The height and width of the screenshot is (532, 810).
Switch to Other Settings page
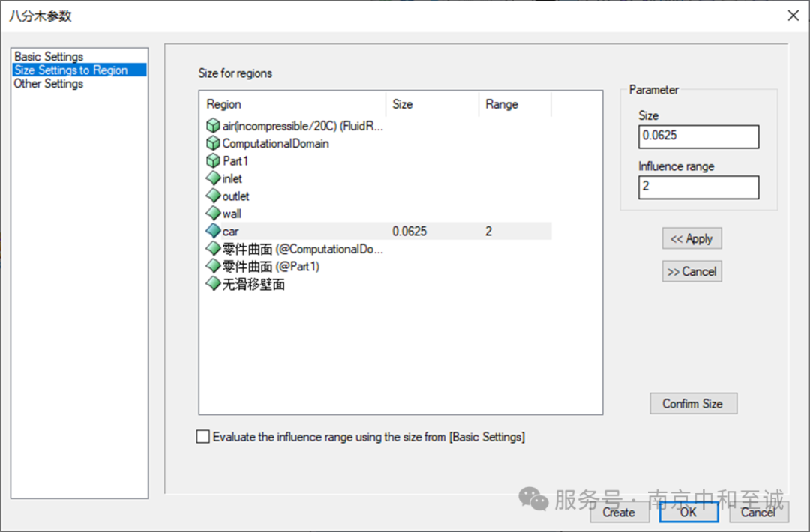click(49, 84)
